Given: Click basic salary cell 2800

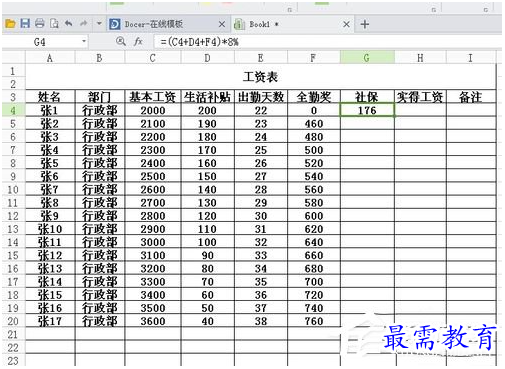Looking at the screenshot, I should pos(153,216).
